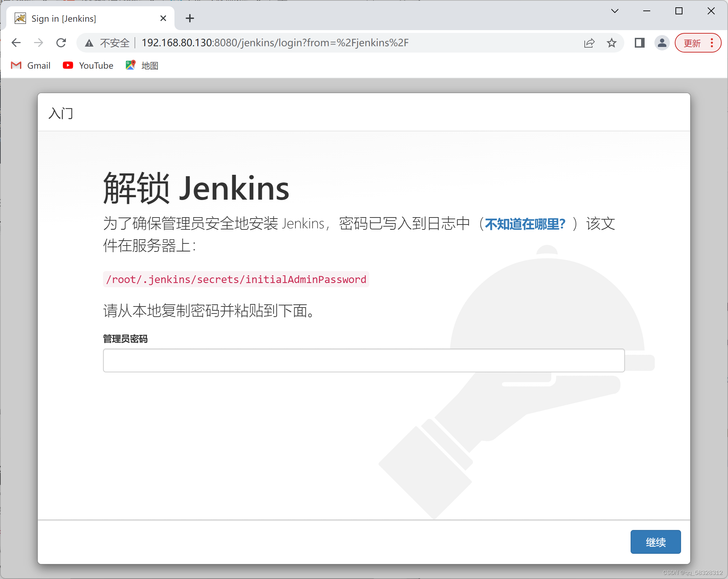The height and width of the screenshot is (579, 728).
Task: Open the YouTube bookmark
Action: click(x=88, y=66)
